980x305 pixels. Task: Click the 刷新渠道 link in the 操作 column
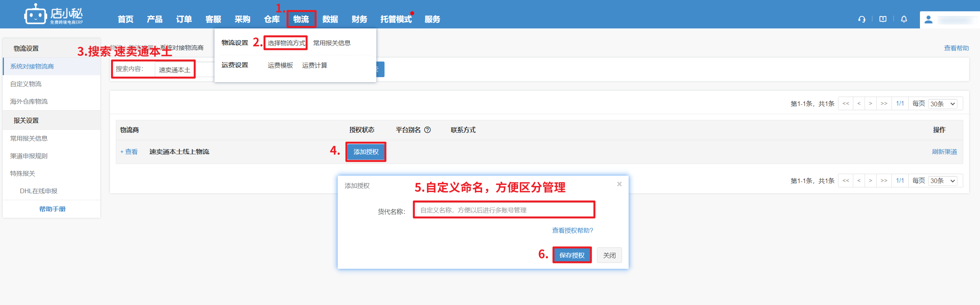pos(944,152)
